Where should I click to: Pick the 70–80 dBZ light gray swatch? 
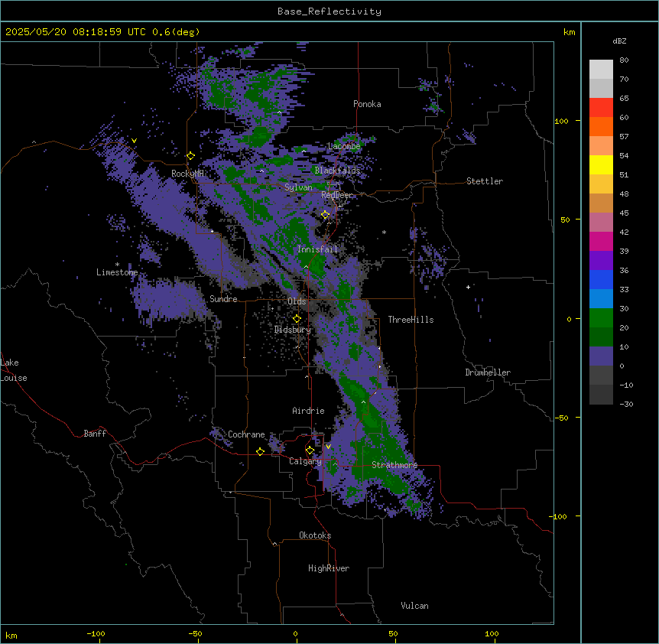click(x=601, y=70)
